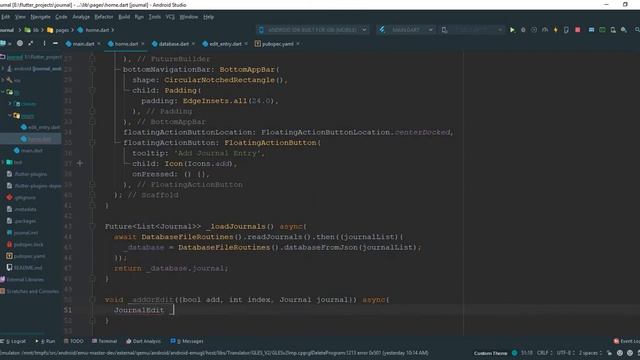The image size is (640, 360).
Task: Close the home.dart editor tab
Action: click(x=142, y=44)
